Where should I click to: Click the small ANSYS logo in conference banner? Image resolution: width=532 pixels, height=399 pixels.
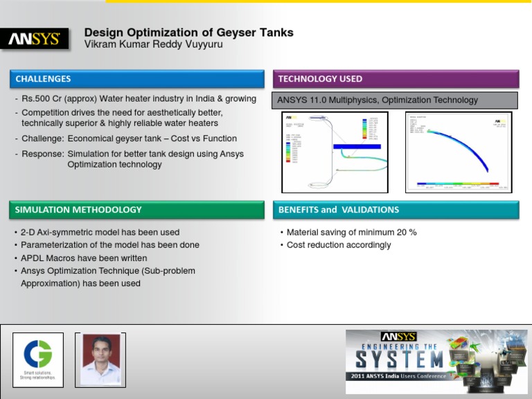399,337
